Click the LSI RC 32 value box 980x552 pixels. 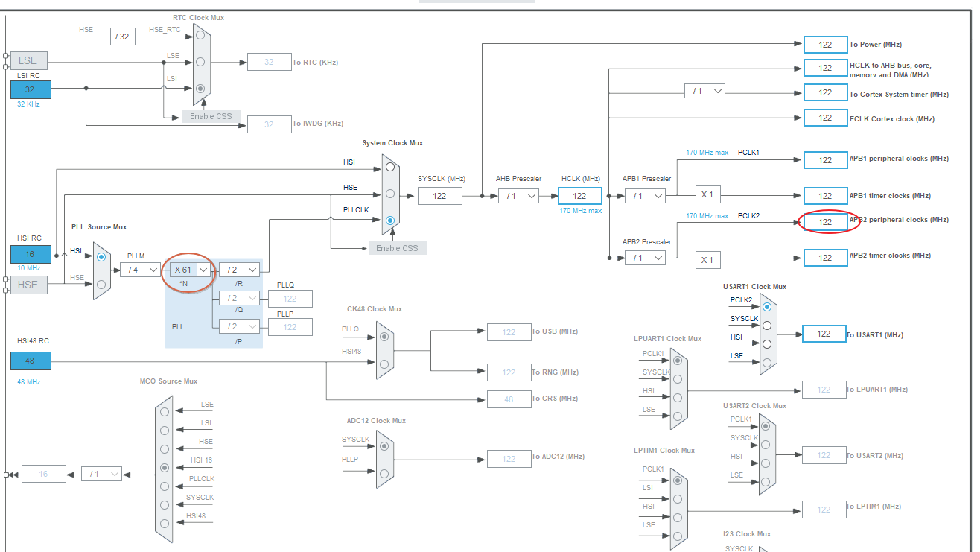click(31, 89)
